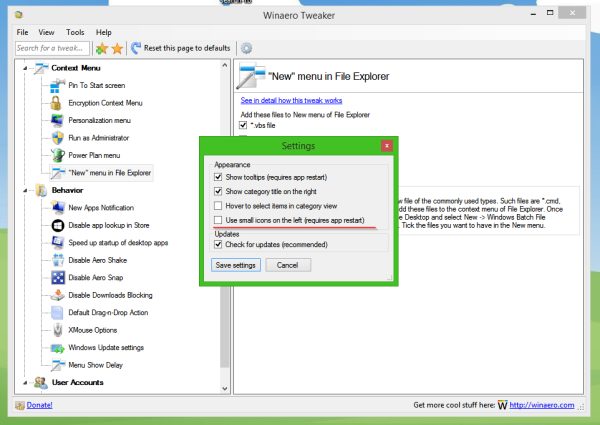
Task: Select New Apps Notification tree row
Action: [x=101, y=208]
